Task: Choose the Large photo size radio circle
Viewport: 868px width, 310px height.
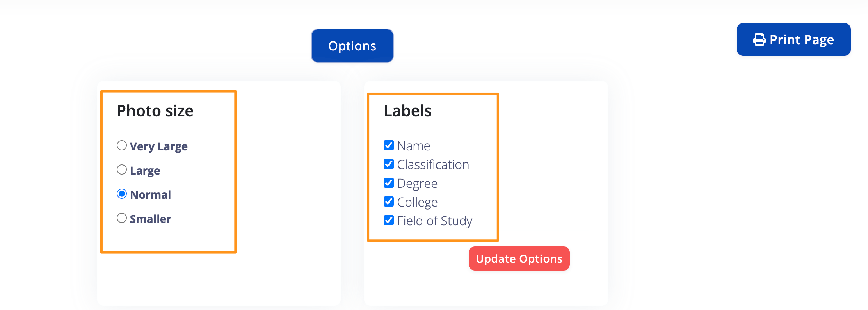Action: 122,170
